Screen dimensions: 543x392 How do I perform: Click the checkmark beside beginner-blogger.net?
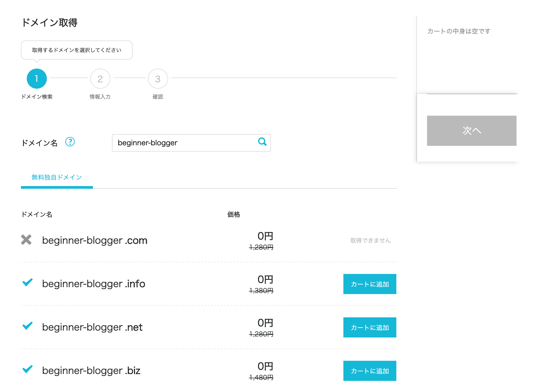tap(28, 326)
